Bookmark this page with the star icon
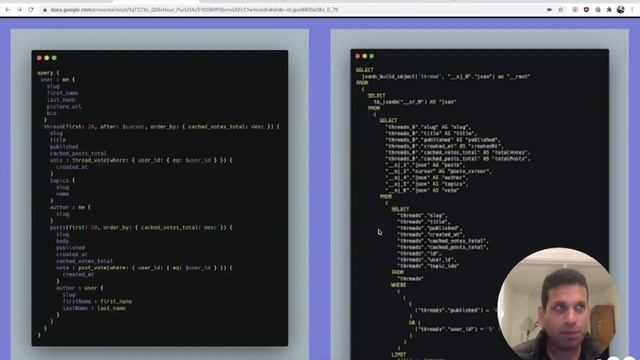 (561, 9)
